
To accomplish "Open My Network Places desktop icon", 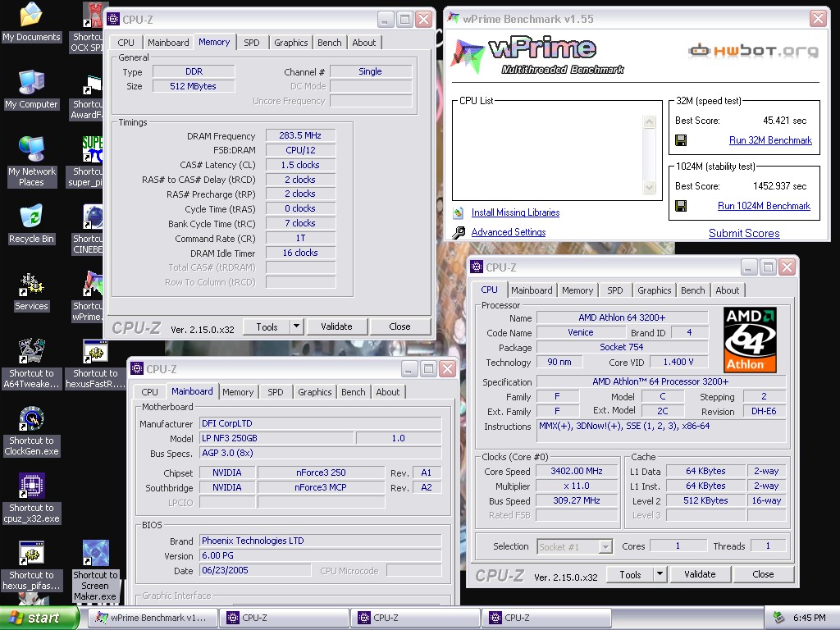I will coord(31,149).
